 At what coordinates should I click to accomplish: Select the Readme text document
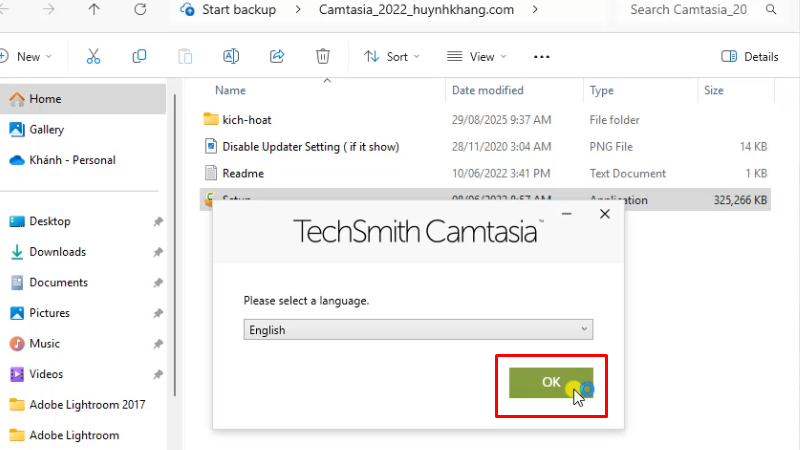(243, 173)
